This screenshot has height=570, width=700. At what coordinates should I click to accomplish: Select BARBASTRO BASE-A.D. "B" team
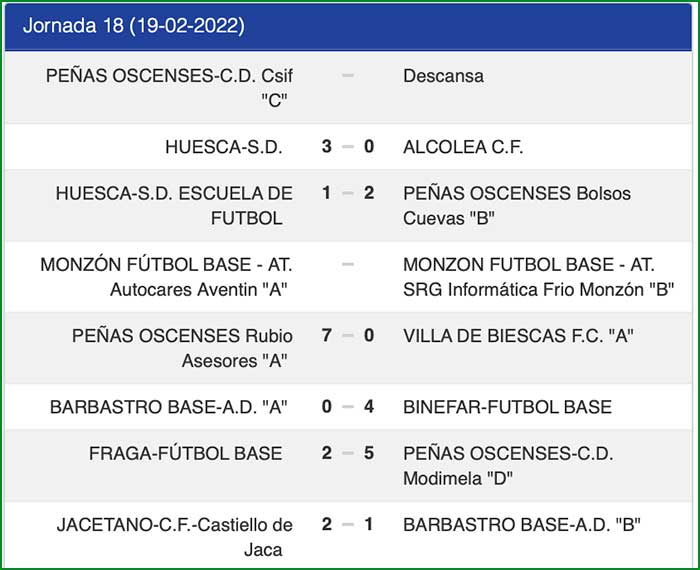521,524
